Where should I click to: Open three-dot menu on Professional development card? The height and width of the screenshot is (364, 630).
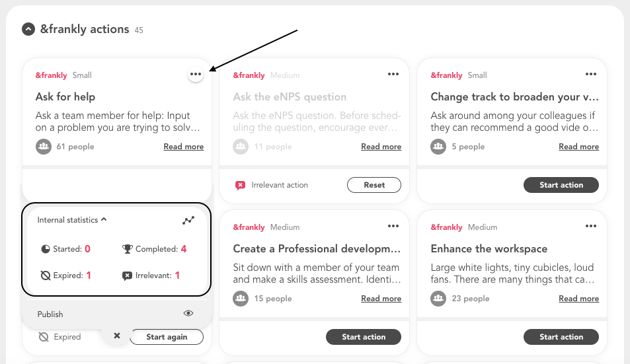point(393,226)
